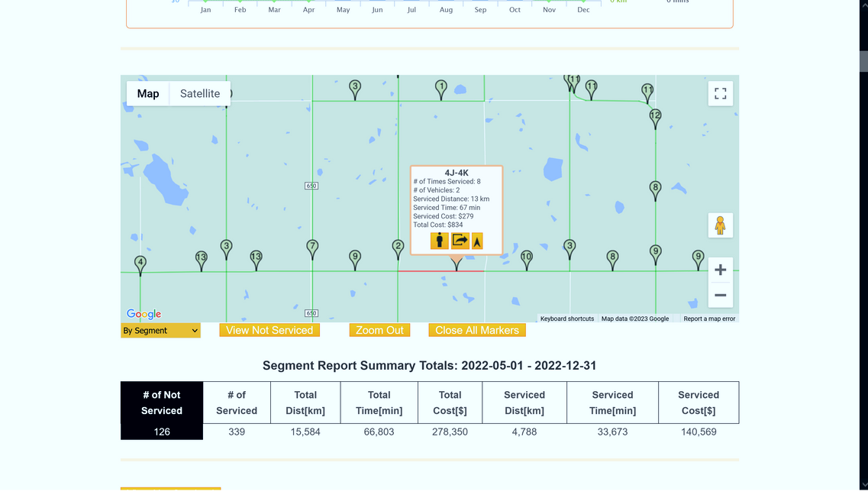The width and height of the screenshot is (868, 495).
Task: Click the rightmost marker 9 on bottom road
Action: (698, 260)
